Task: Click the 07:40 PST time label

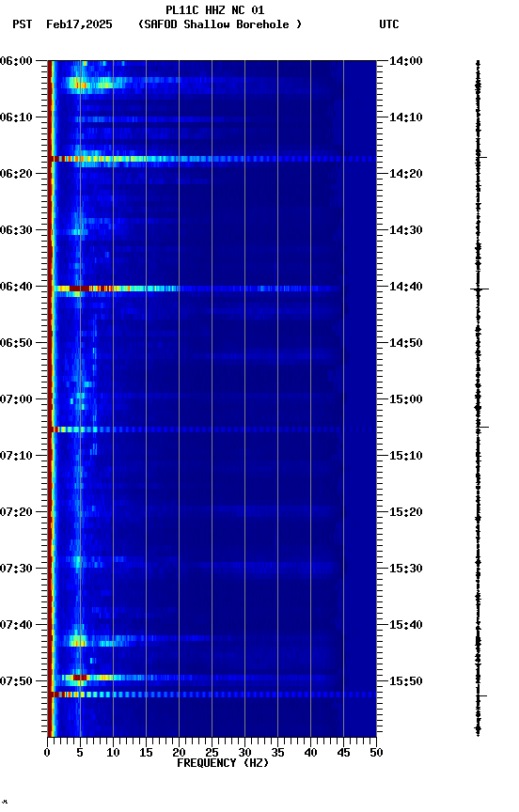Action: click(16, 626)
